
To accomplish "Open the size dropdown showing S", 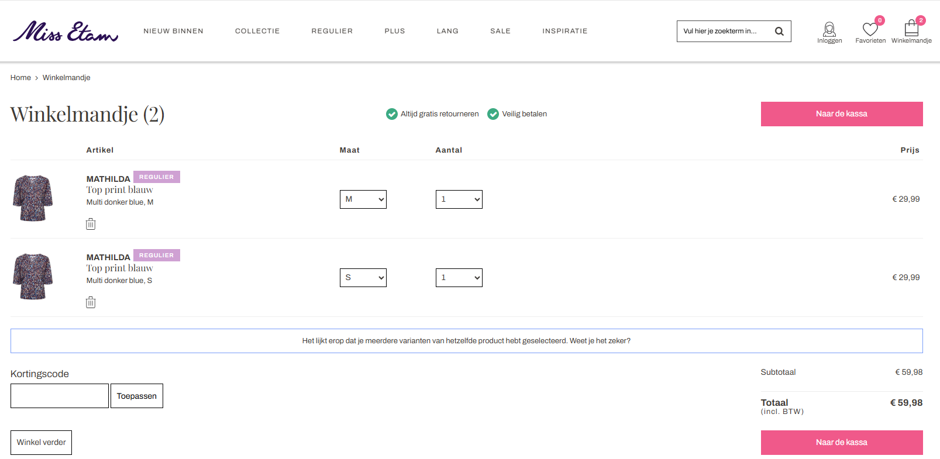I will 363,277.
